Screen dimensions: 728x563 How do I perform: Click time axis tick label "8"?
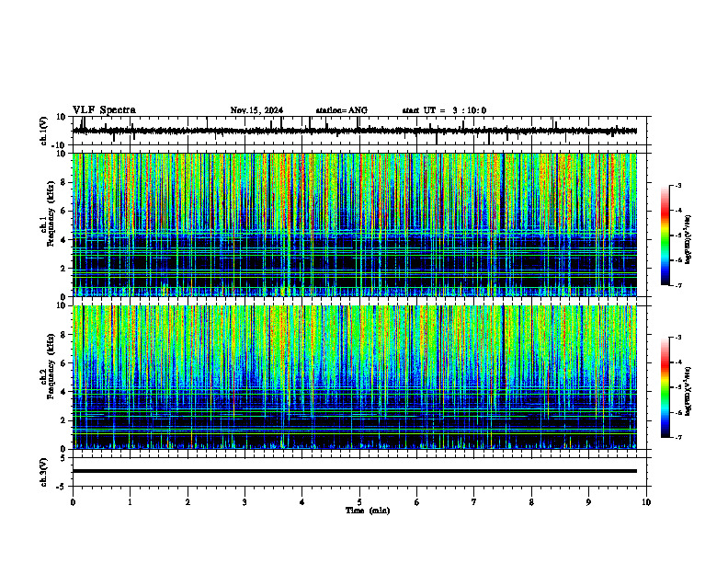click(x=531, y=502)
